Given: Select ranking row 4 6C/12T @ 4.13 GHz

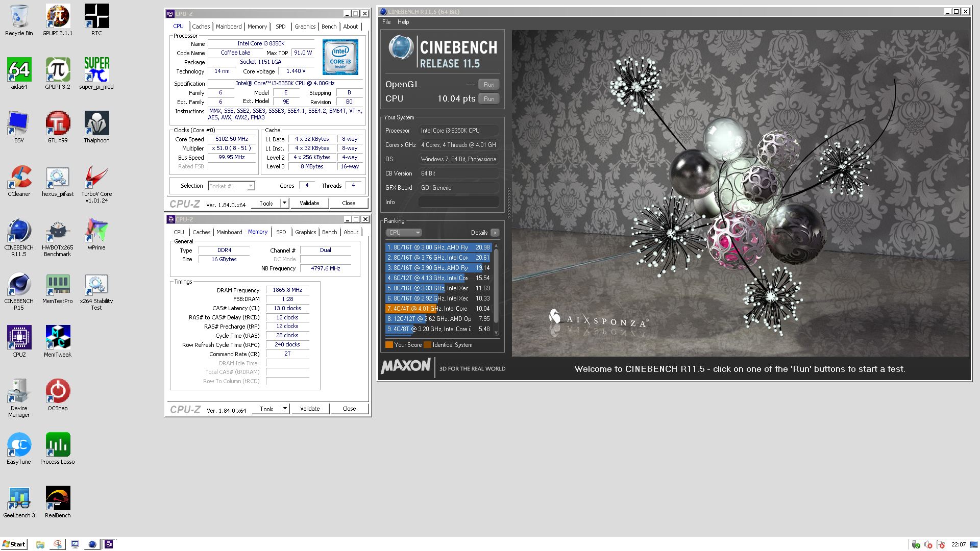Looking at the screenshot, I should [x=438, y=278].
